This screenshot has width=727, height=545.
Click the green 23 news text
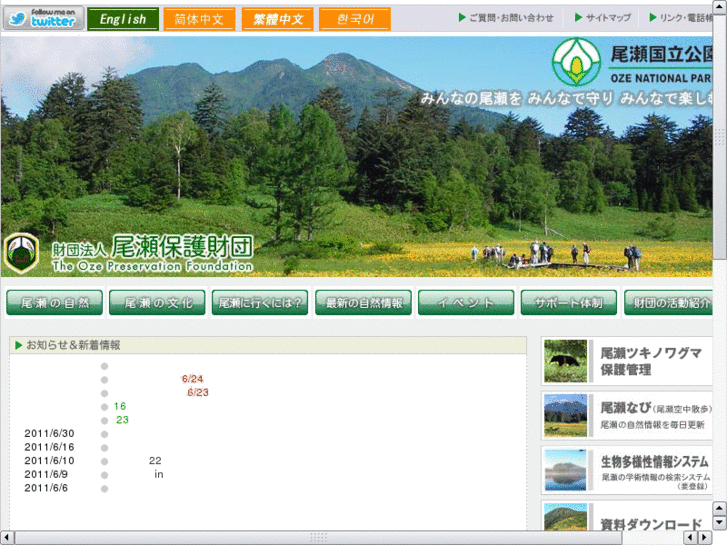122,420
